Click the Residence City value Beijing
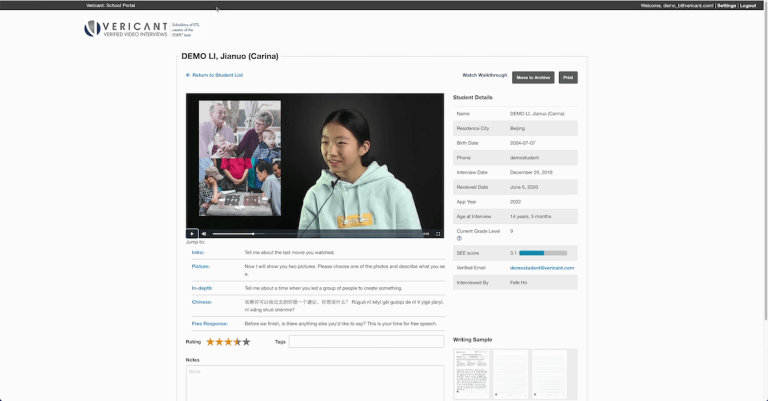Screen dimensions: 768x401 pos(517,128)
